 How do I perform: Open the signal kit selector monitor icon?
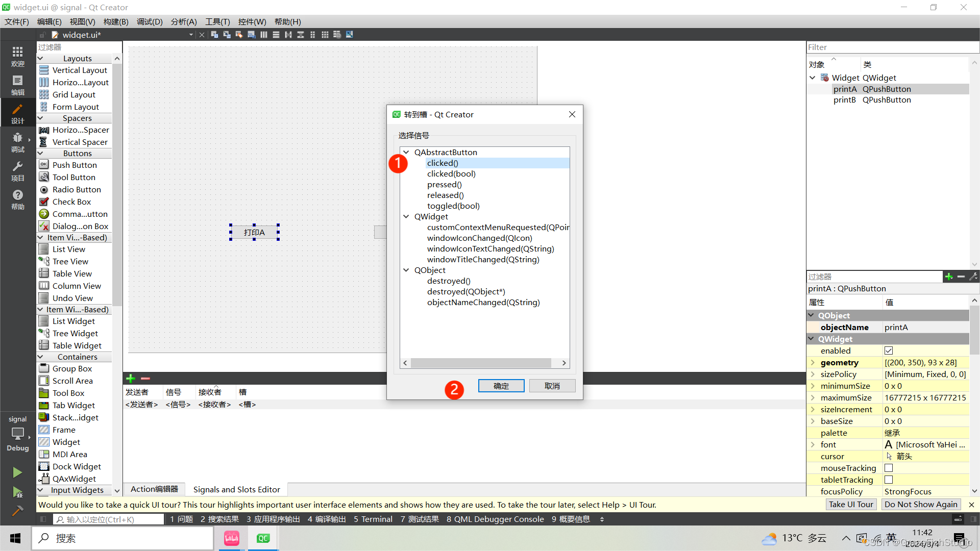[x=18, y=434]
